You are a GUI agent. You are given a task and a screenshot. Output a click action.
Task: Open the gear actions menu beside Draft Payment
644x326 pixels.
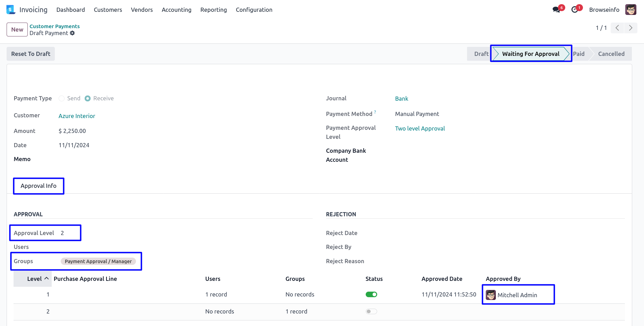[72, 33]
